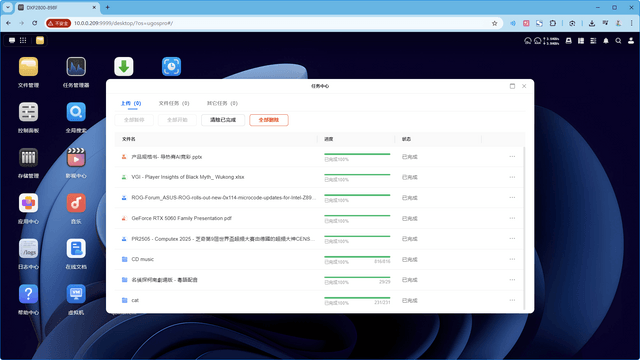
Task: Open the 影视中心 desktop app icon
Action: (76, 157)
